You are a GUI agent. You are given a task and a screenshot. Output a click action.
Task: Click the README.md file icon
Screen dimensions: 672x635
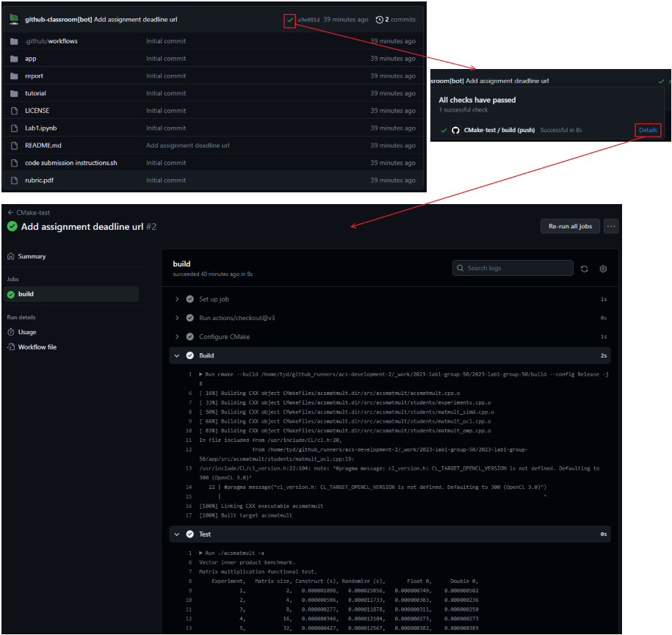(x=14, y=145)
